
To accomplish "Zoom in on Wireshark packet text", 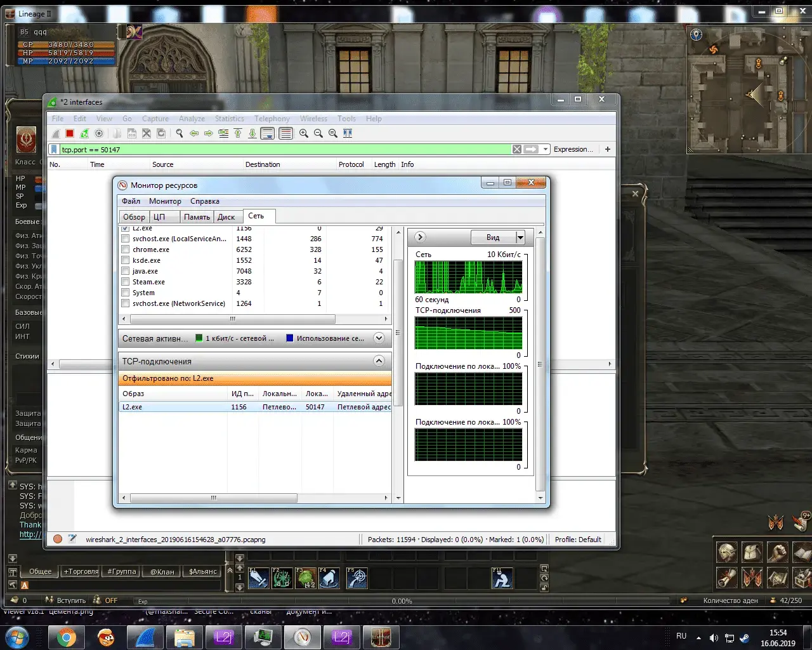I will pos(304,133).
